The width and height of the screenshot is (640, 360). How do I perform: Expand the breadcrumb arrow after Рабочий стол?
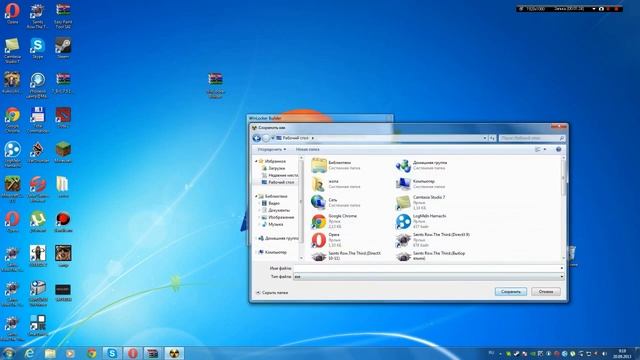coord(313,138)
